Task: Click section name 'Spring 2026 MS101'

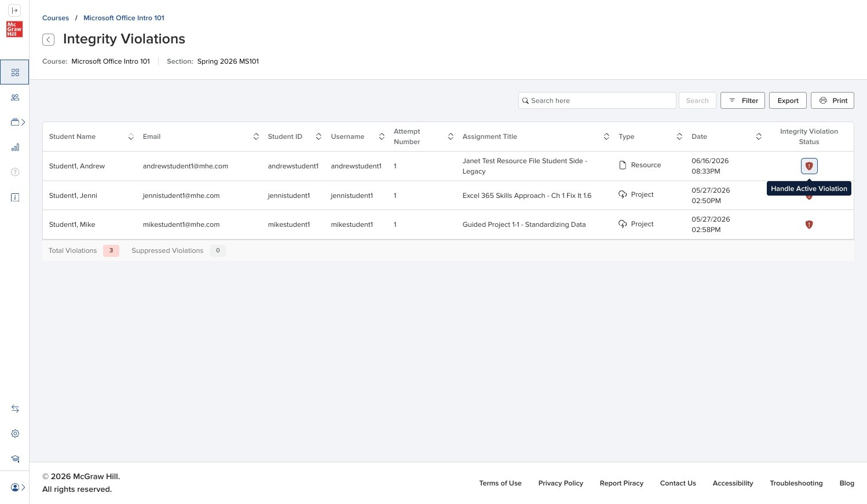Action: pos(228,61)
